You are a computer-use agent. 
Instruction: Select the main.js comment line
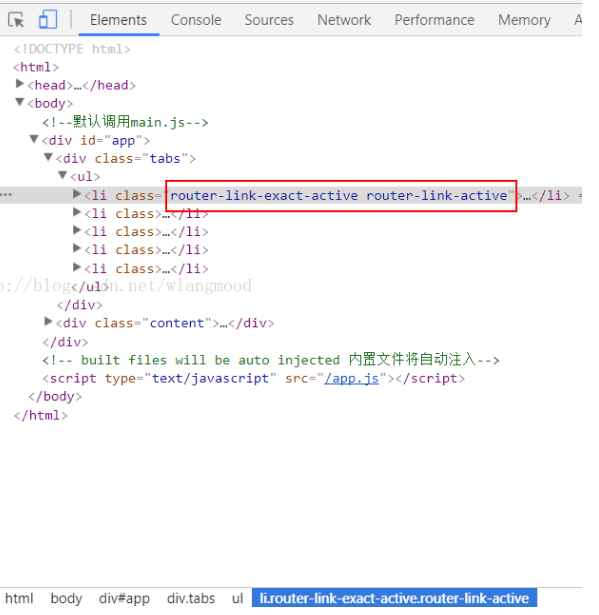125,122
